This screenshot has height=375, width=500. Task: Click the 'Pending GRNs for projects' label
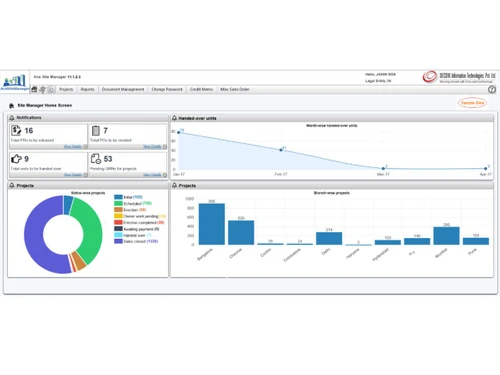coord(113,169)
